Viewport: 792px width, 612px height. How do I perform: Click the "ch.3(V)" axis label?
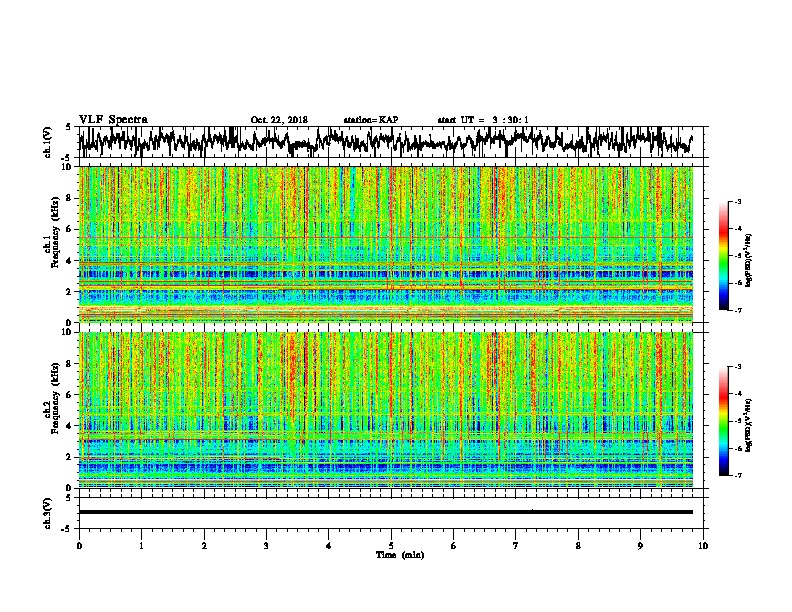48,514
